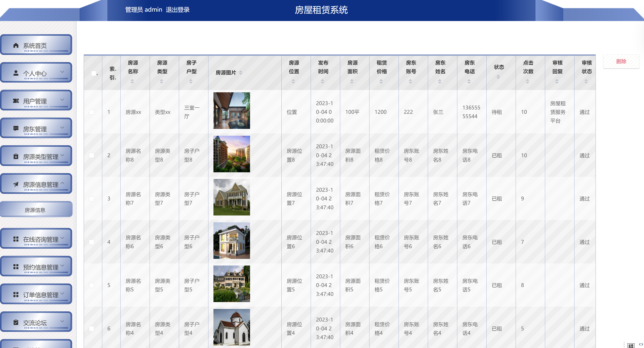Click the grid icon beside 预约信息管理
Screen dimensions: 644x348
[x=16, y=267]
